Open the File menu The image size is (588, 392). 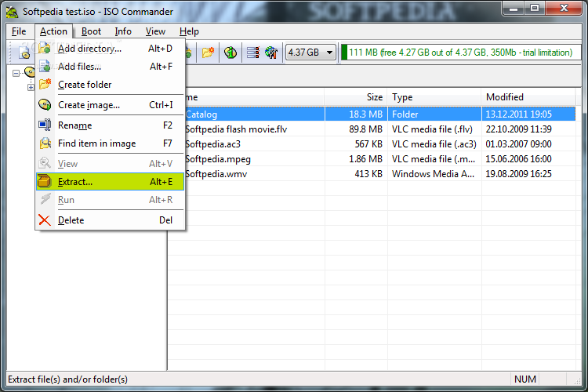pyautogui.click(x=19, y=31)
